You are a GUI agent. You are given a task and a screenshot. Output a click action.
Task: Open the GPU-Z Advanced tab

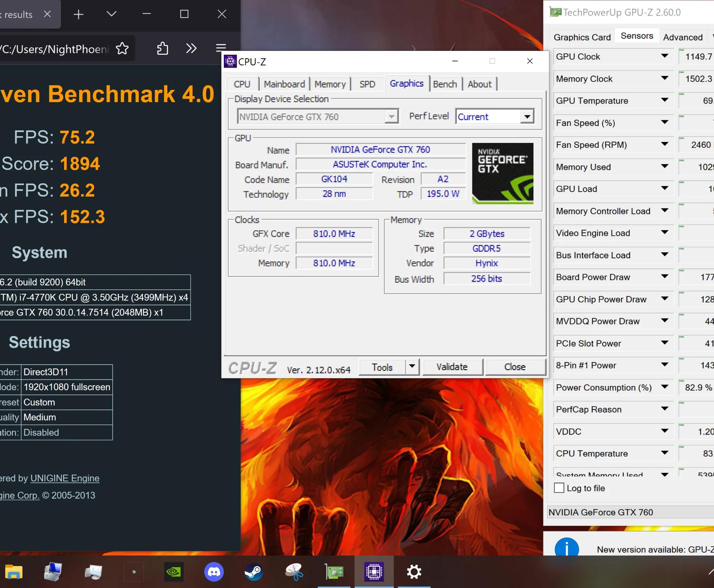coord(683,37)
